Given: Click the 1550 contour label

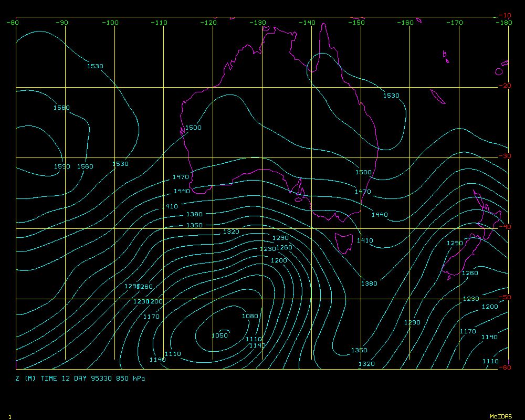Looking at the screenshot, I should pos(62,166).
